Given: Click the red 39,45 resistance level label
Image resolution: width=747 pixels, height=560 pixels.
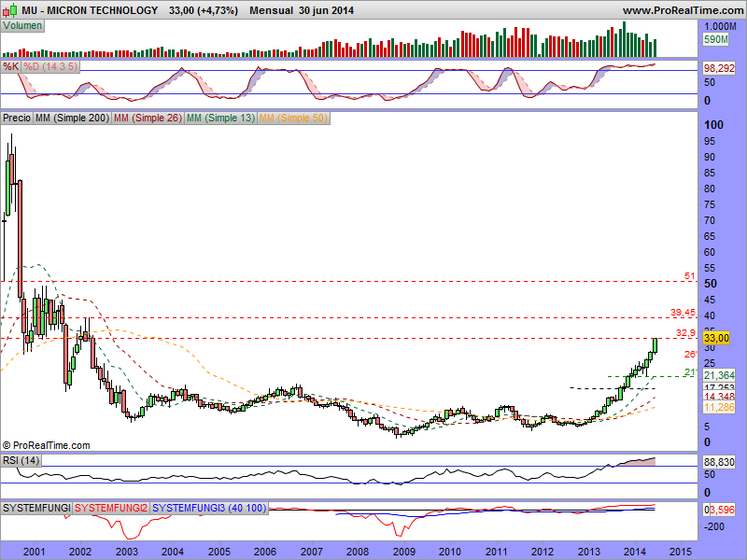Looking at the screenshot, I should [x=683, y=313].
